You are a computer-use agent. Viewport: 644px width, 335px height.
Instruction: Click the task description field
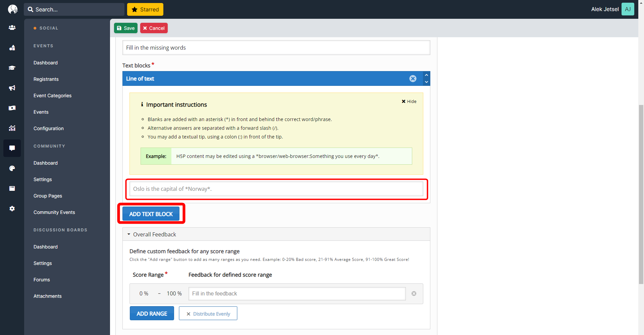click(276, 48)
